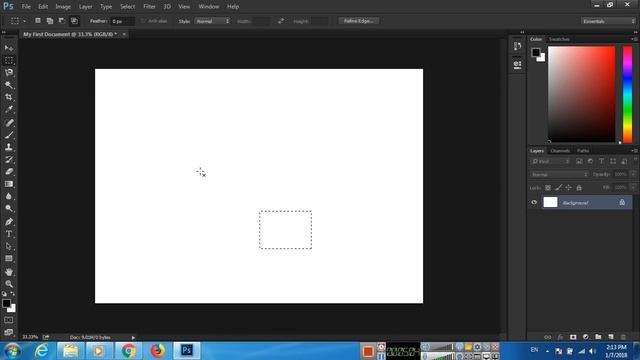Reset default colors in toolbox

pos(4,293)
